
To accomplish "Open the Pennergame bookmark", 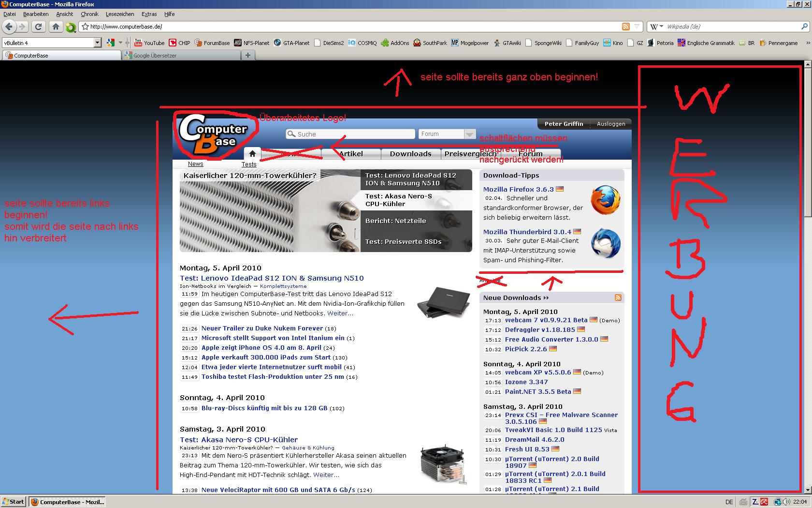I will pos(778,43).
